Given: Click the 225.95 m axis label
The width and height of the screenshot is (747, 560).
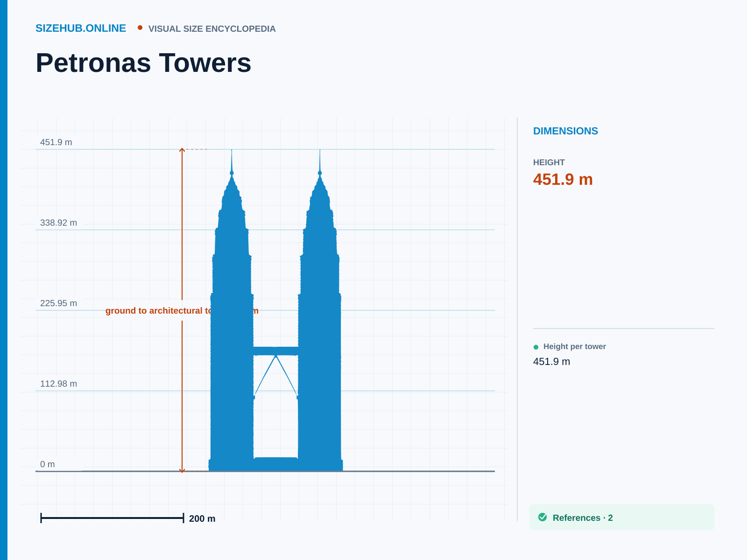Looking at the screenshot, I should pos(58,303).
